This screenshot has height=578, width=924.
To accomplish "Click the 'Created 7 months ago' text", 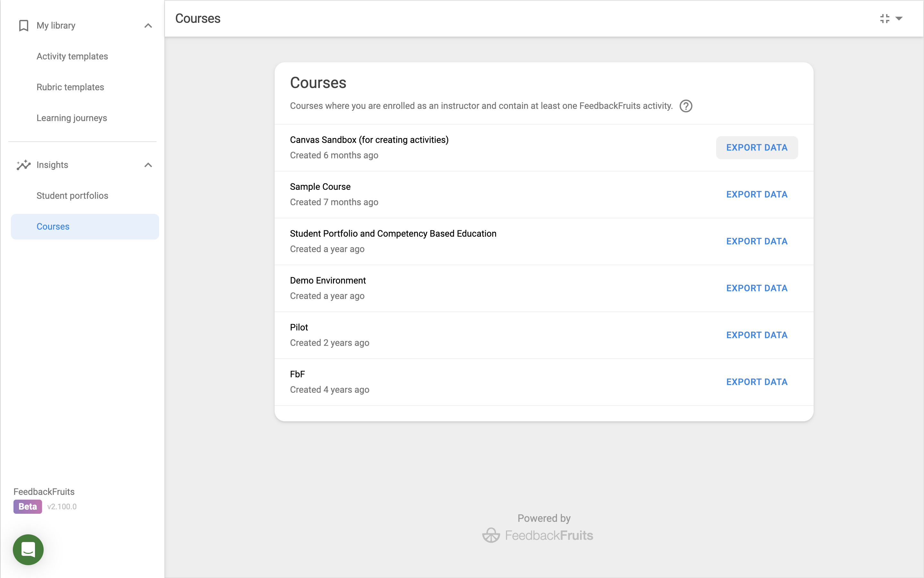I will (x=334, y=202).
